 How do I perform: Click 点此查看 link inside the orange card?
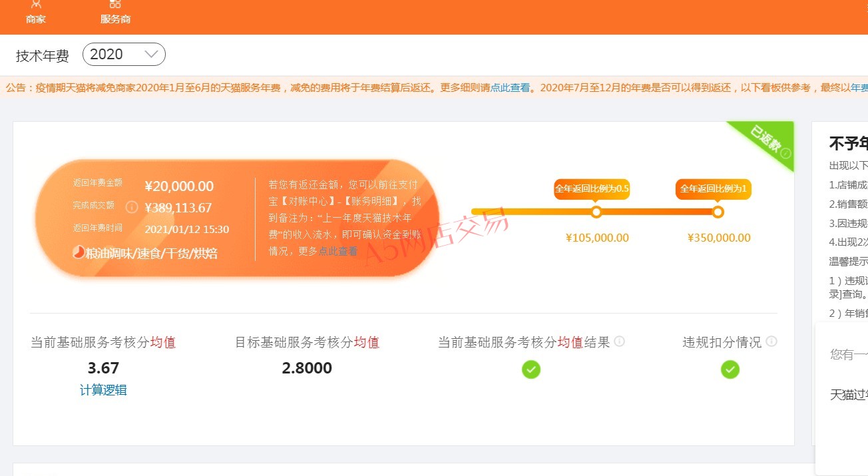tap(338, 251)
